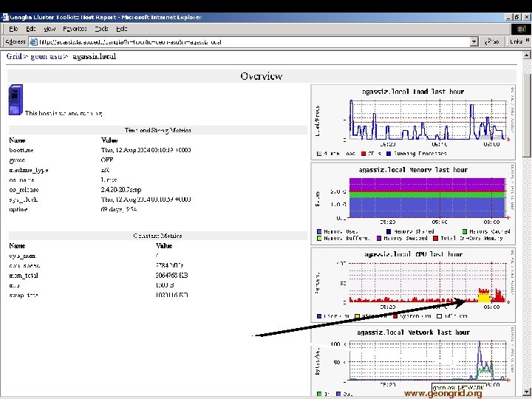Click the Windows flag throbber icon
The image size is (532, 399).
coord(521,29)
